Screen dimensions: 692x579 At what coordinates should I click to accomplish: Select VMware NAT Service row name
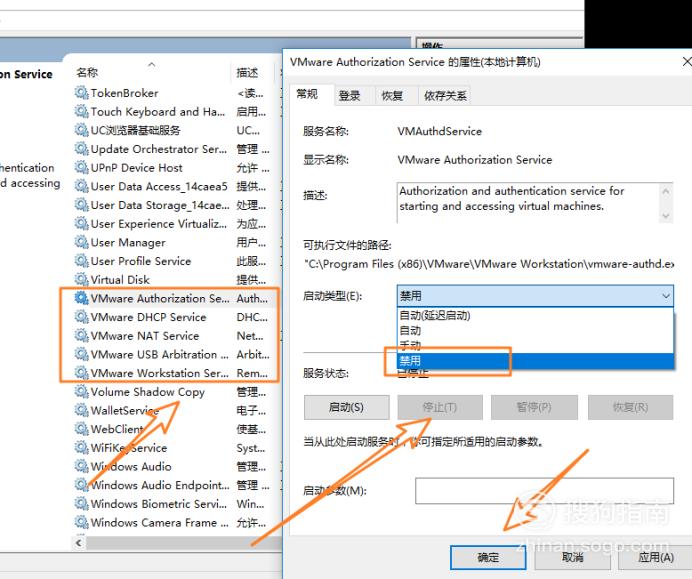point(145,335)
